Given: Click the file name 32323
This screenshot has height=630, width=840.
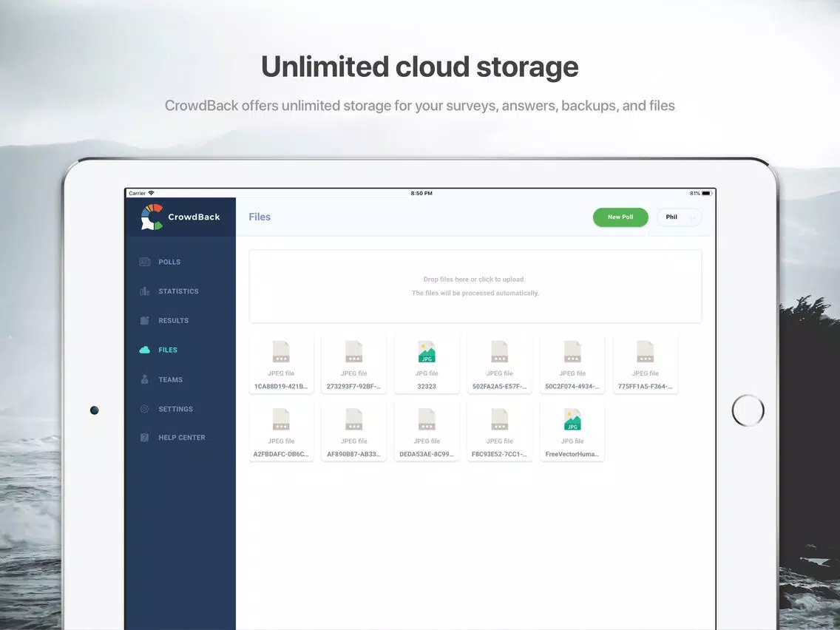Looking at the screenshot, I should (427, 386).
